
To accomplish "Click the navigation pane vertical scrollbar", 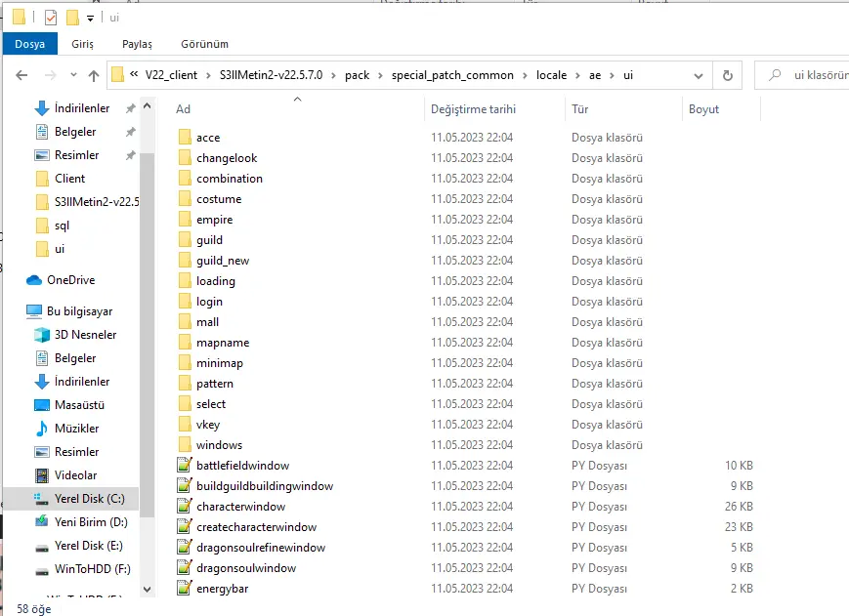I will 148,342.
